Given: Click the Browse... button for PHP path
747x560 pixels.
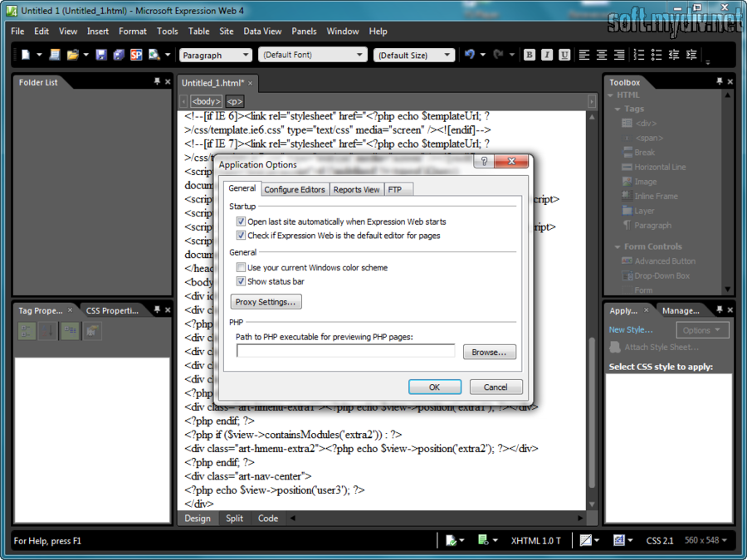Looking at the screenshot, I should (x=489, y=352).
